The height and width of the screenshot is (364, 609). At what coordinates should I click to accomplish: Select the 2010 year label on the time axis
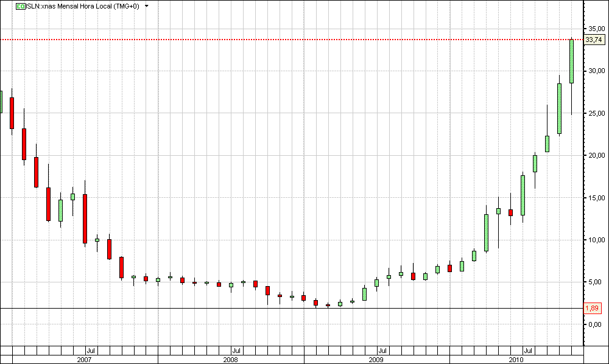[516, 360]
